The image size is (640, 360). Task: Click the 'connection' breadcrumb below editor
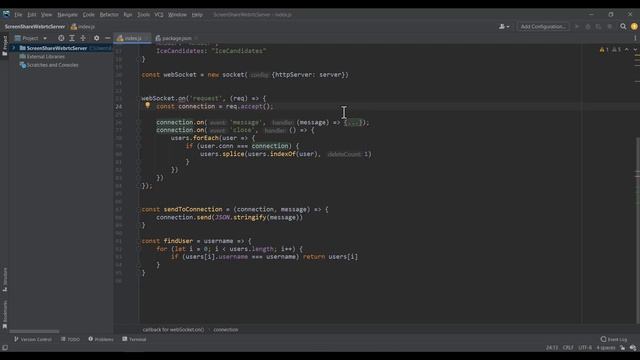tap(226, 329)
